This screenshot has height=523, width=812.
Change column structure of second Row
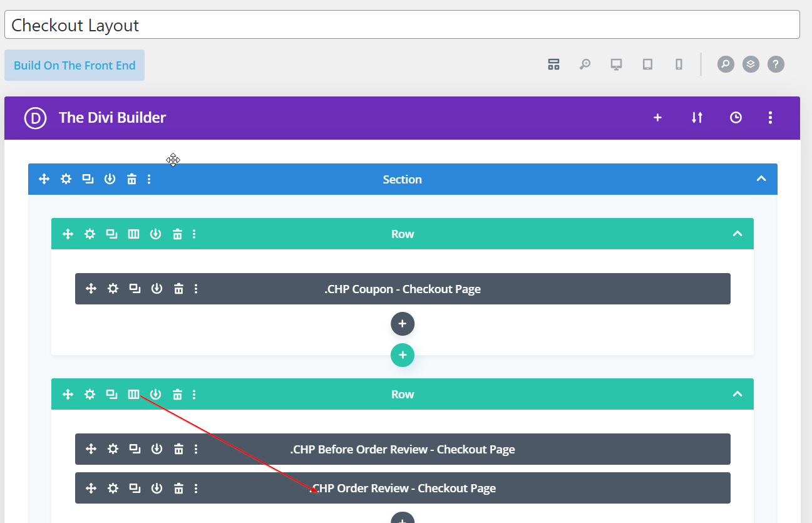click(133, 395)
